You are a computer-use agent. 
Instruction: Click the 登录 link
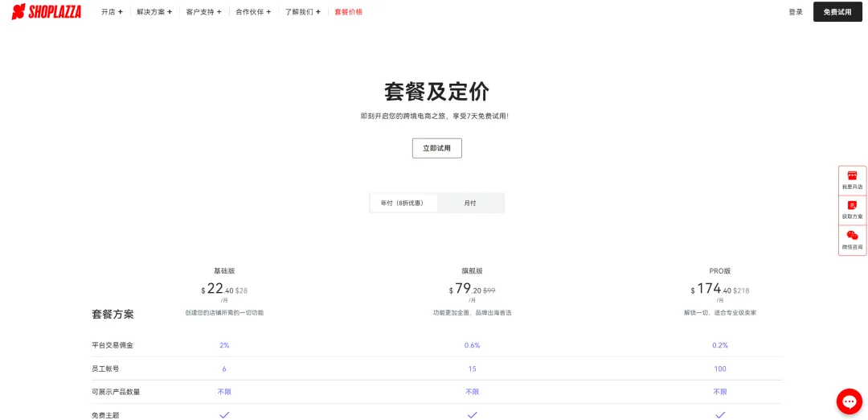pyautogui.click(x=796, y=12)
